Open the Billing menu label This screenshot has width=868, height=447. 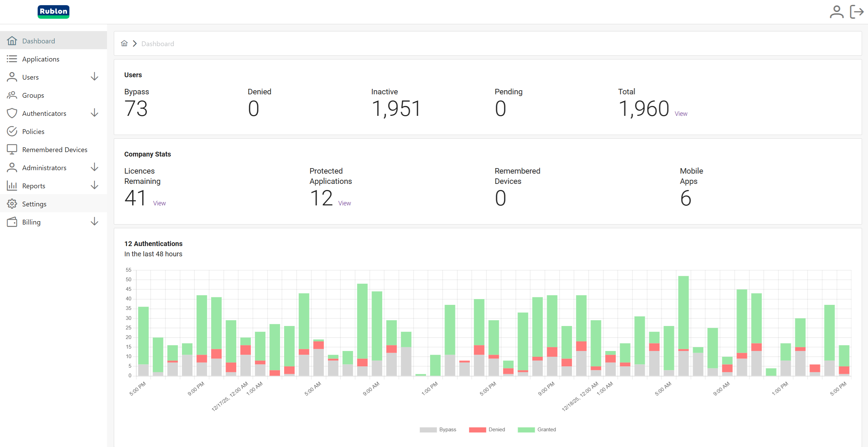pyautogui.click(x=31, y=222)
